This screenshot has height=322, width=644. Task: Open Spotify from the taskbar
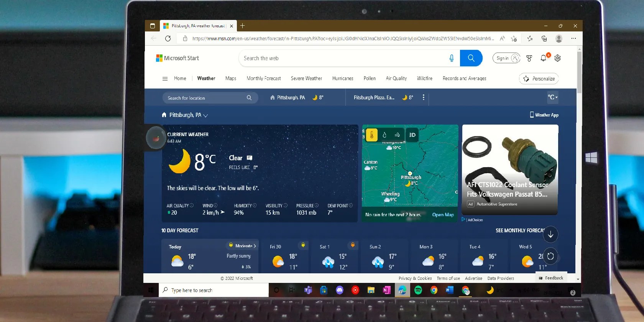[x=418, y=290]
